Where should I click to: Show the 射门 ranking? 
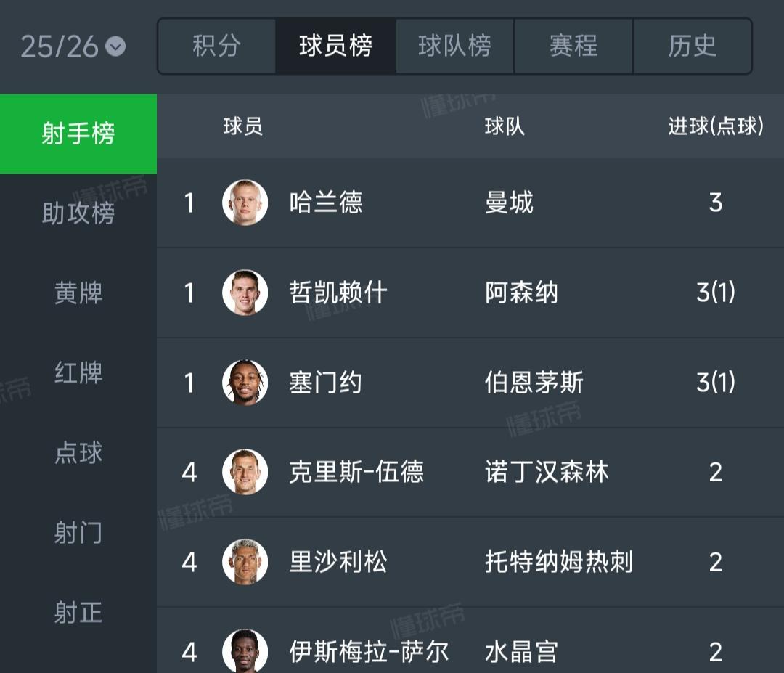tap(78, 533)
